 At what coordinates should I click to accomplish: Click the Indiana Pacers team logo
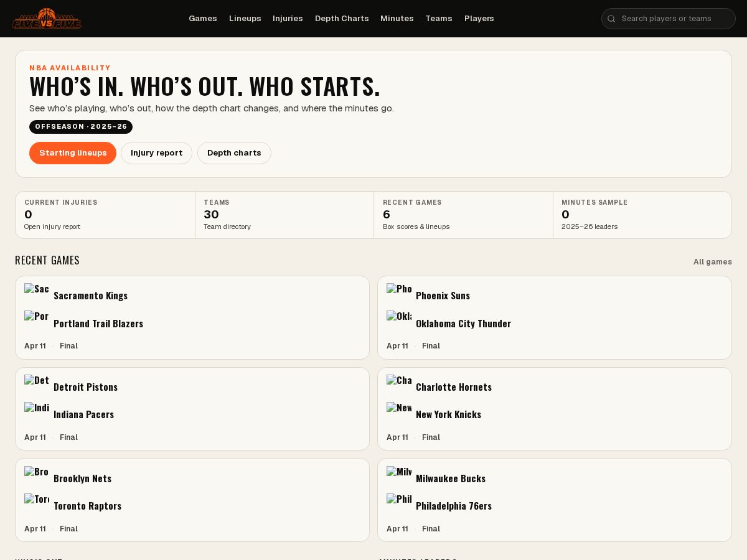37,414
